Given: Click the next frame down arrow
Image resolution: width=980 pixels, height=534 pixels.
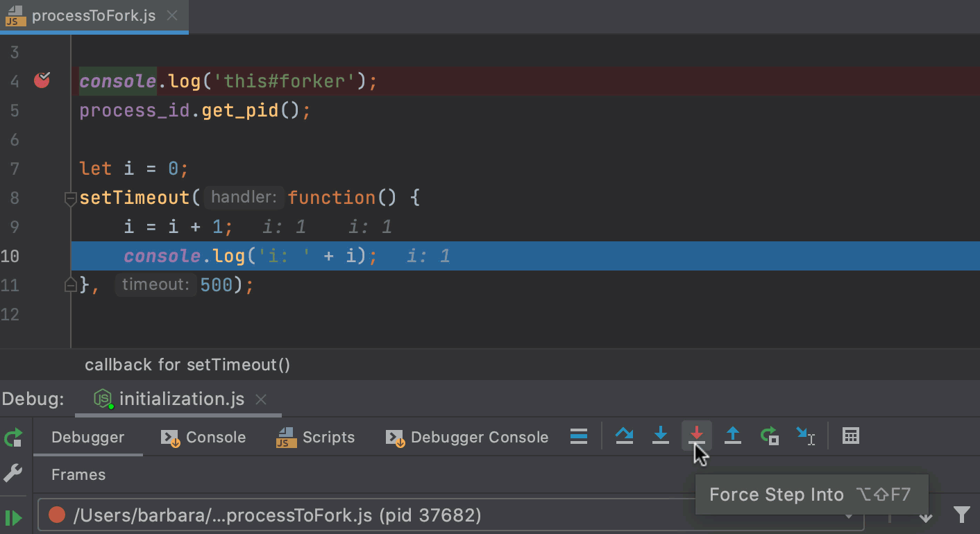Looking at the screenshot, I should [926, 517].
